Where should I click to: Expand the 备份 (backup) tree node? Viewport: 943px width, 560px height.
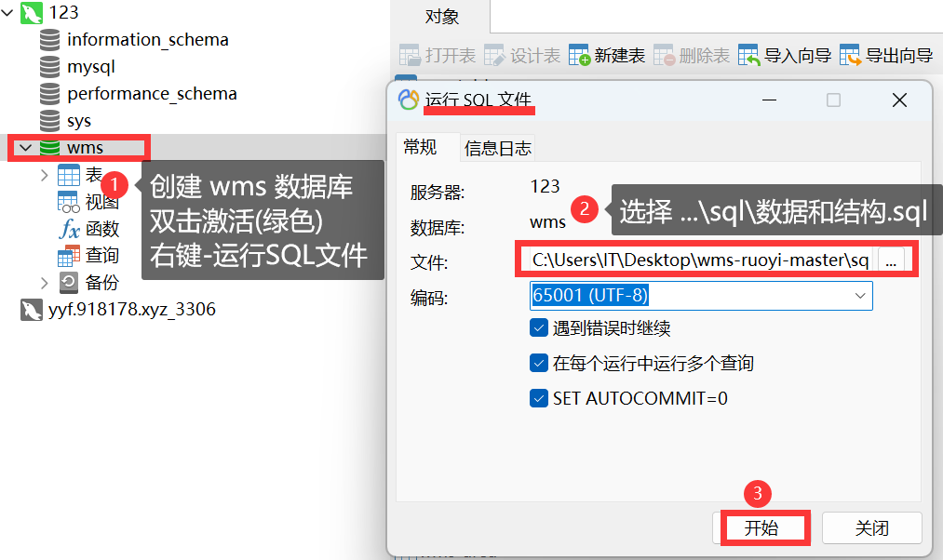[x=44, y=283]
